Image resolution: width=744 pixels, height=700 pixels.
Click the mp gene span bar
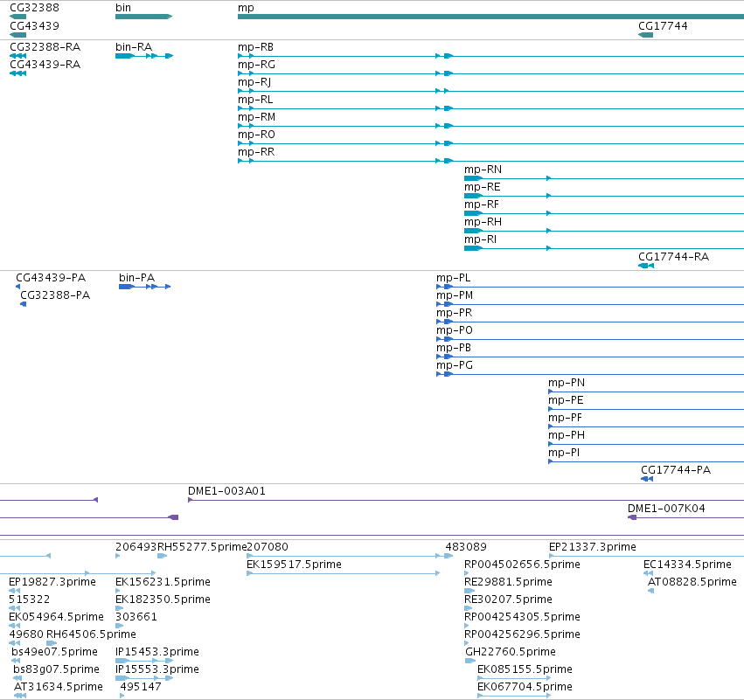[490, 17]
